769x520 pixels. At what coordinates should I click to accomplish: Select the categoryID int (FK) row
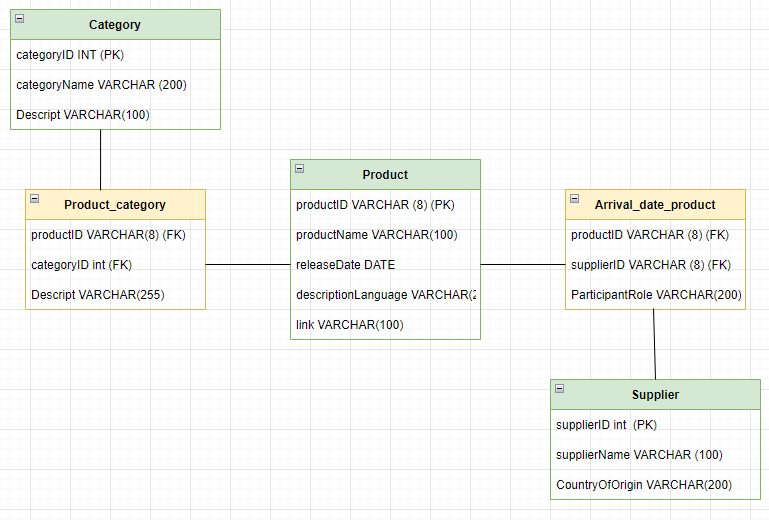[x=115, y=265]
